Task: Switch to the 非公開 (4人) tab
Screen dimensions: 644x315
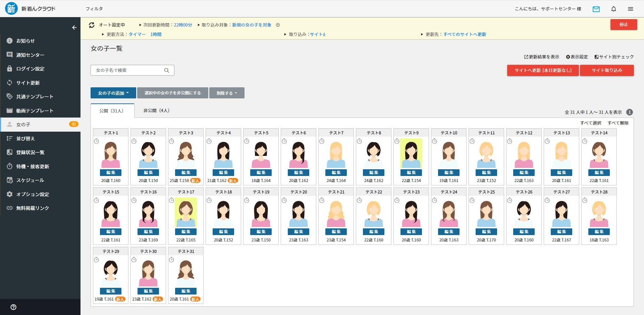Action: (x=156, y=110)
